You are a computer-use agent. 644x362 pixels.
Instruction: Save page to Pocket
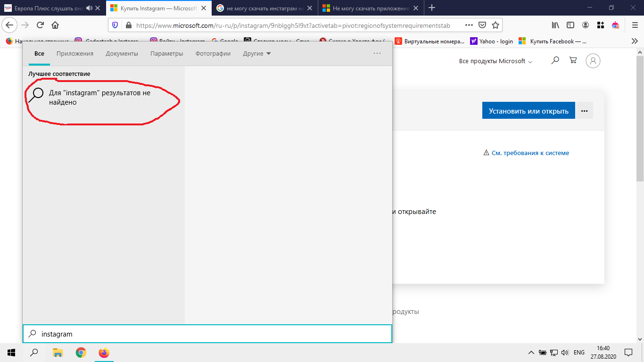pos(482,25)
